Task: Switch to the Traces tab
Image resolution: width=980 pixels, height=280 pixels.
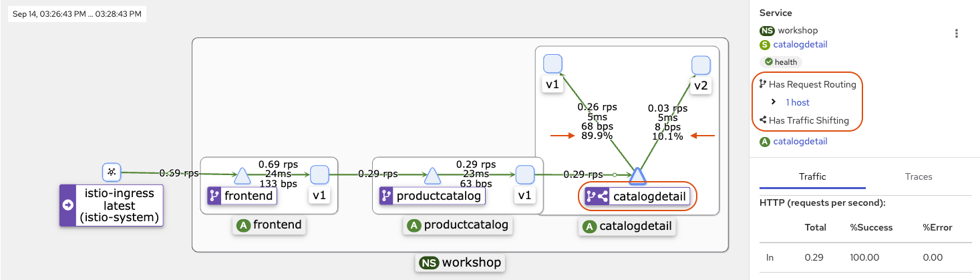Action: click(919, 176)
